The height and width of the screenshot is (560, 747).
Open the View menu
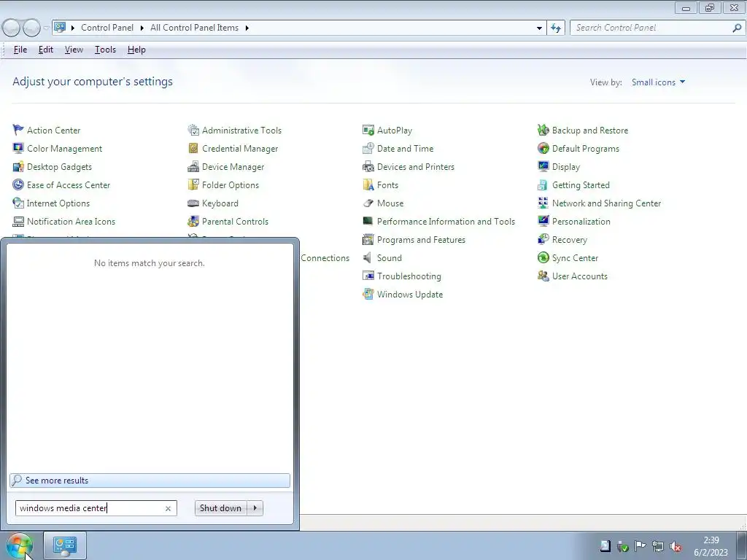pos(74,50)
